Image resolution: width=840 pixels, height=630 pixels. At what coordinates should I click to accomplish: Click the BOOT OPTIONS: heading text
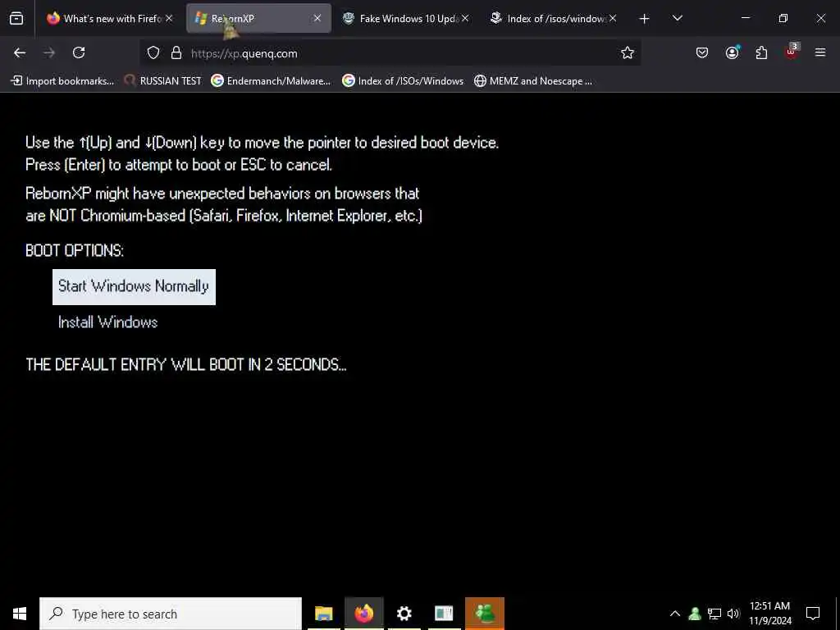coord(75,251)
